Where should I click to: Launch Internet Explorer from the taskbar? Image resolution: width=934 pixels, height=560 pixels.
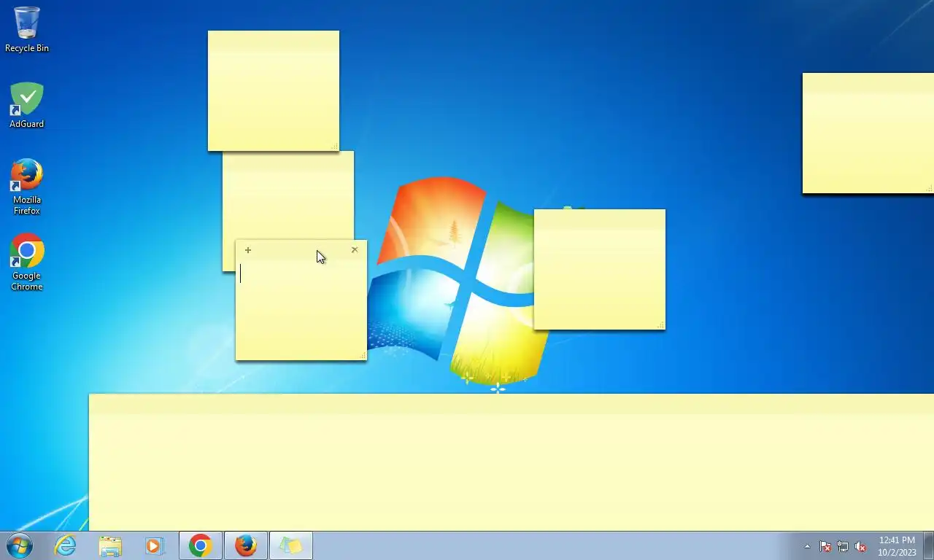coord(66,545)
